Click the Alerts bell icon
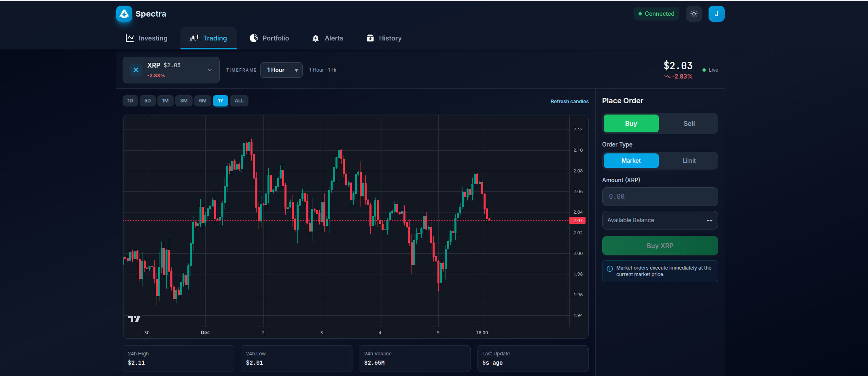This screenshot has height=376, width=868. tap(316, 38)
